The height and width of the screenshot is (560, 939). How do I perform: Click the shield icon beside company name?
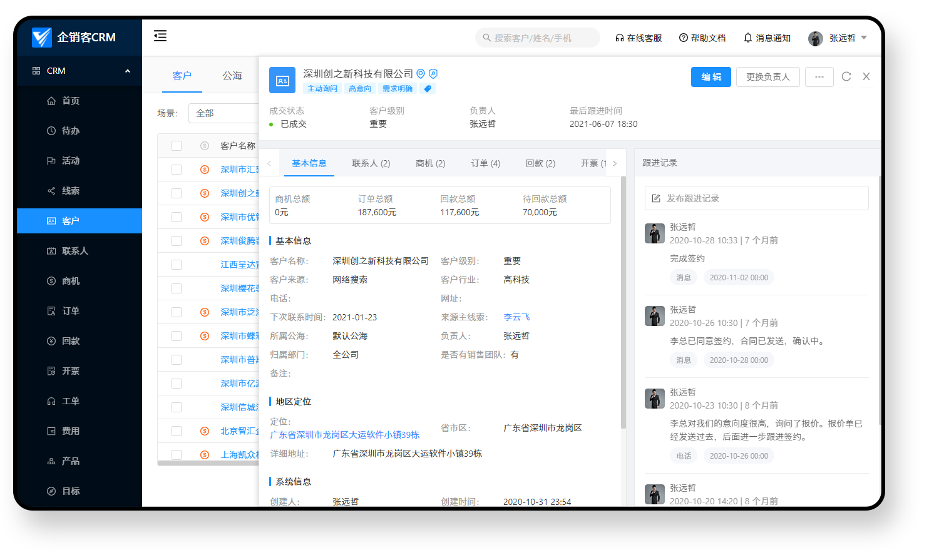pyautogui.click(x=433, y=74)
